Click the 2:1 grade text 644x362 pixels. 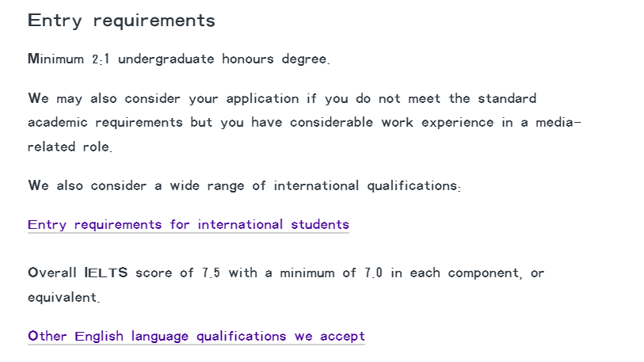tap(101, 59)
